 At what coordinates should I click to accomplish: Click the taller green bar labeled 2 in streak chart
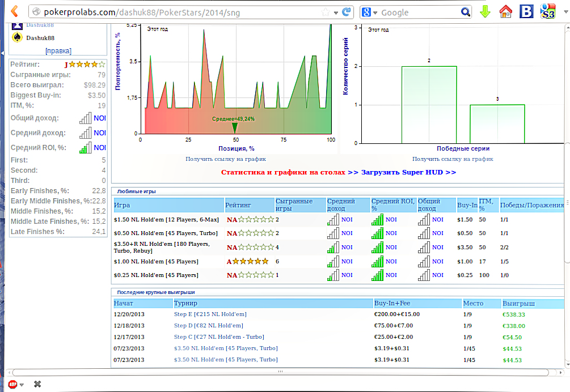[429, 105]
